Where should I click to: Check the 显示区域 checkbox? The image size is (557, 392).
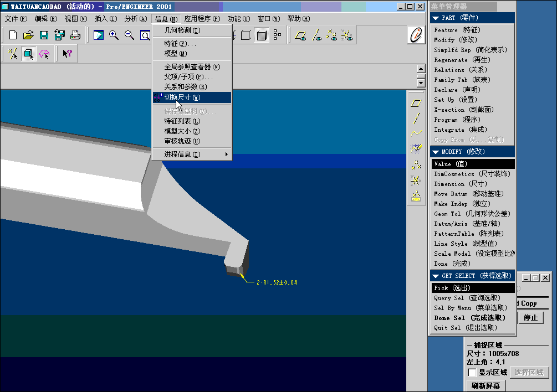pyautogui.click(x=472, y=373)
